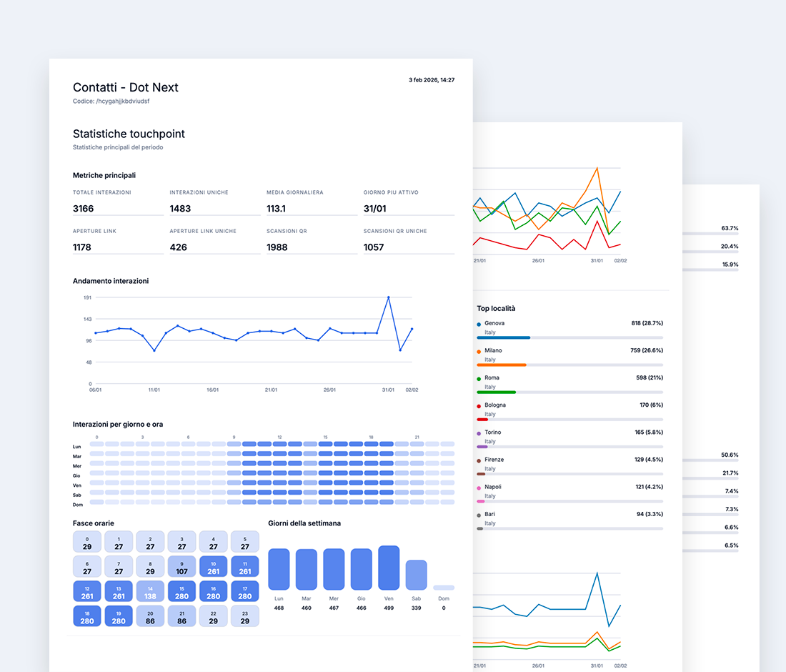Image resolution: width=786 pixels, height=672 pixels.
Task: Click the Statistiche touchpoint heading
Action: (129, 134)
